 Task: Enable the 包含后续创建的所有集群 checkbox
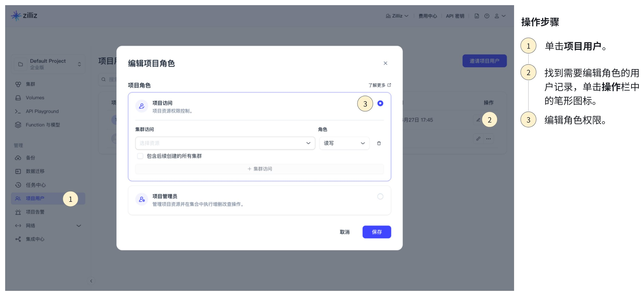140,156
